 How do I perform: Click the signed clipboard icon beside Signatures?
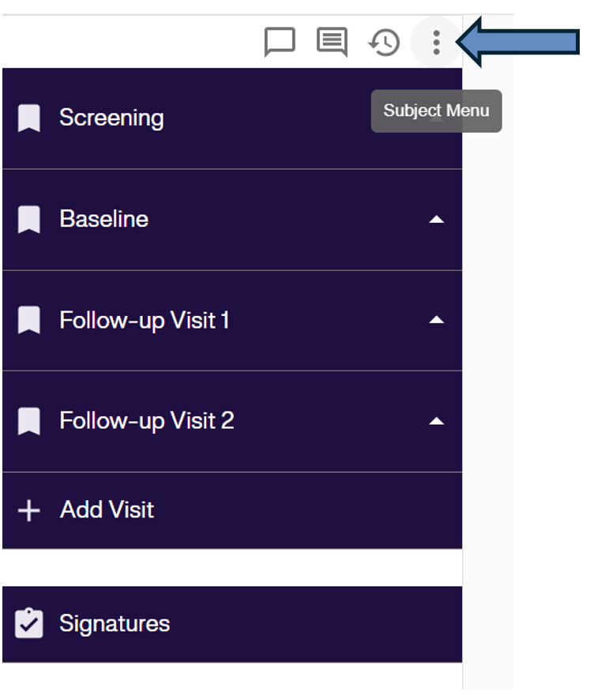28,623
